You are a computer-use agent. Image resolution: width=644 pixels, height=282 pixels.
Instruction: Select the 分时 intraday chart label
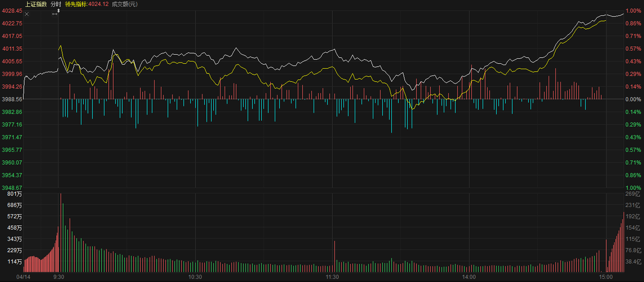point(56,4)
